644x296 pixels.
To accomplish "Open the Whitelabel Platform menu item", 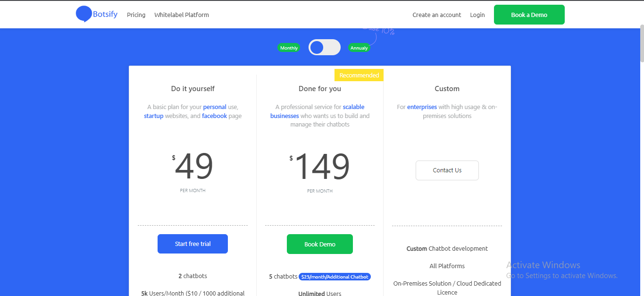I will [182, 15].
